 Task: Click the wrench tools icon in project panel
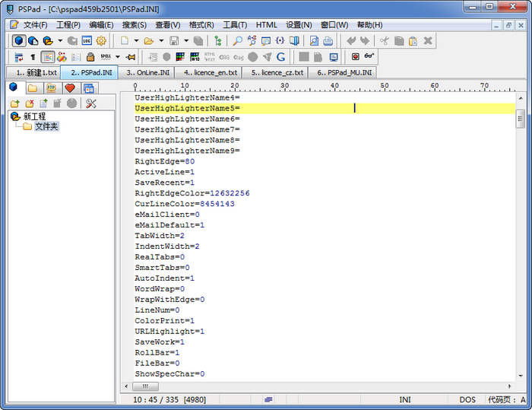[91, 103]
